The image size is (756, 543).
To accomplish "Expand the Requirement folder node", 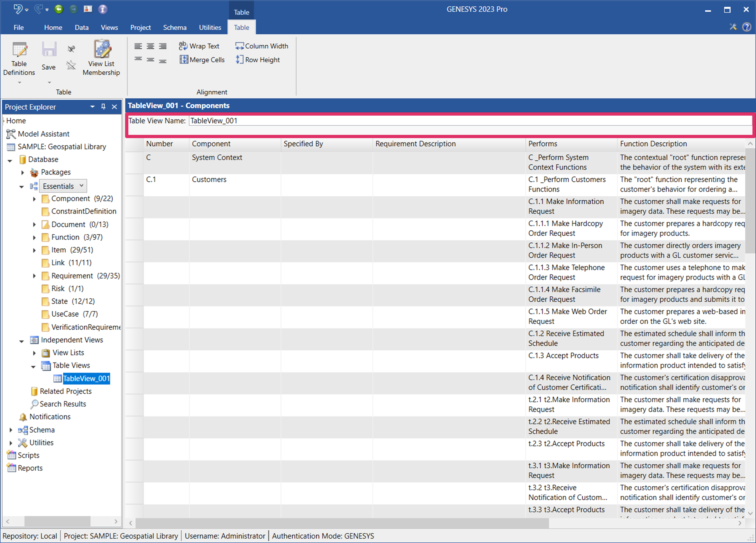I will [34, 276].
